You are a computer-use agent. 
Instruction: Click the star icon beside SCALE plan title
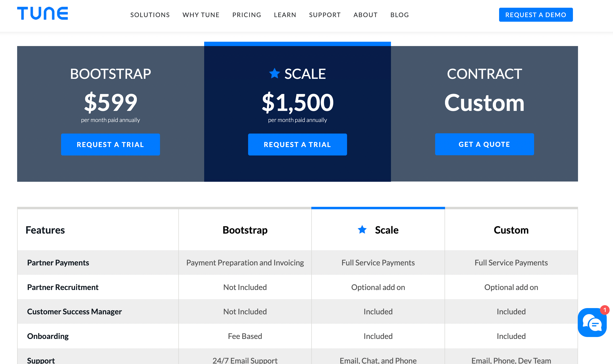coord(274,73)
